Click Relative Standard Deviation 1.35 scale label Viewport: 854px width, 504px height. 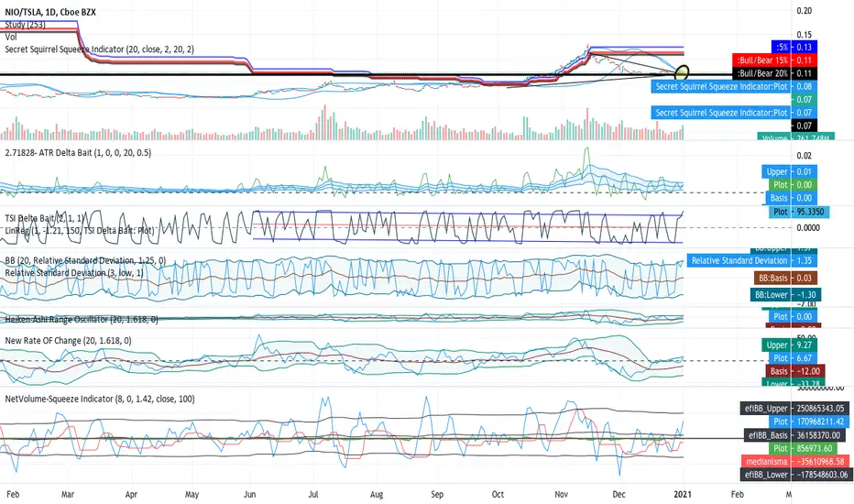click(x=752, y=260)
